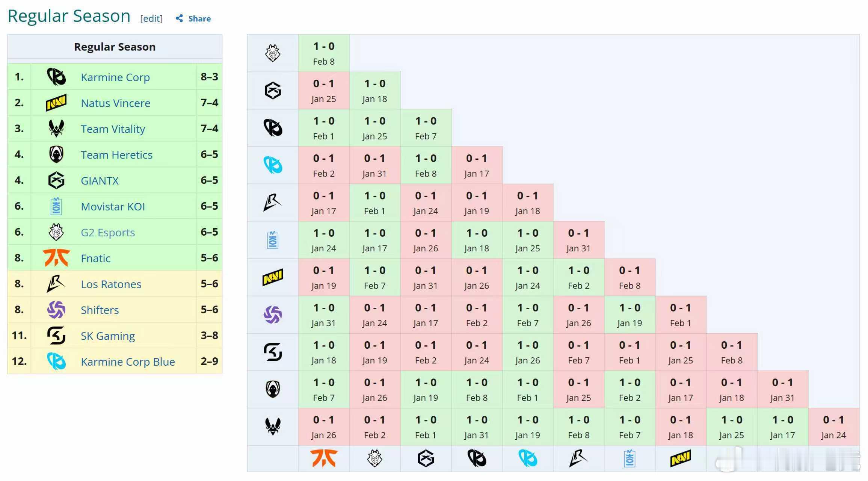Click the Movistar KOI logo in standings
Image resolution: width=868 pixels, height=481 pixels.
click(x=56, y=206)
